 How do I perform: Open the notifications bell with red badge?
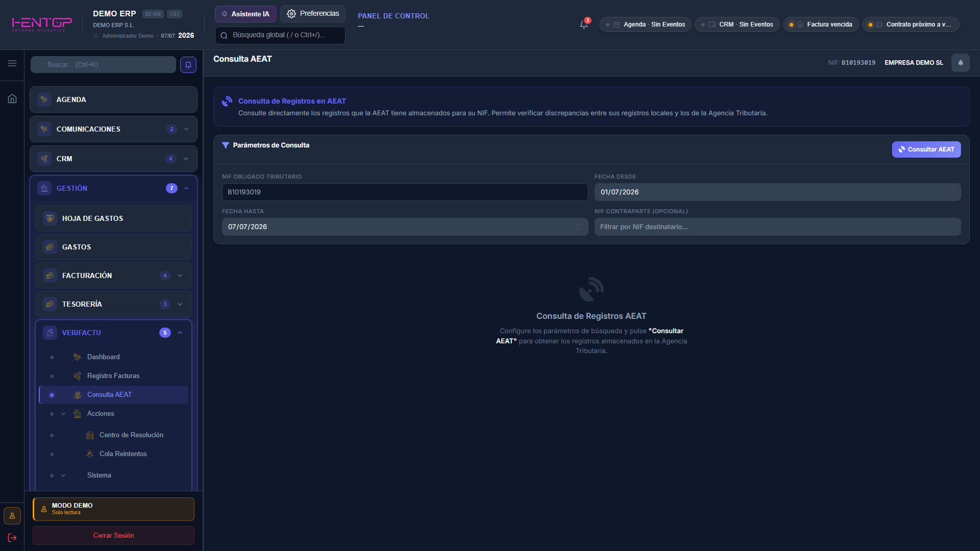coord(584,24)
